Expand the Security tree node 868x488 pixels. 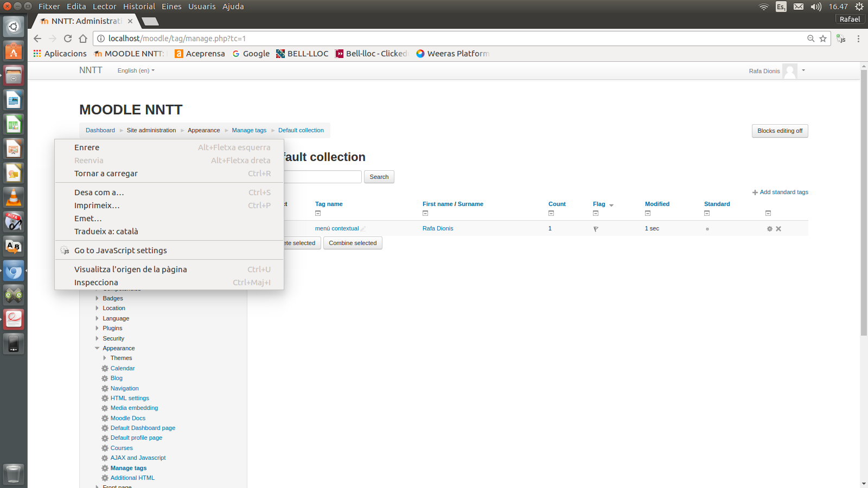click(x=97, y=338)
